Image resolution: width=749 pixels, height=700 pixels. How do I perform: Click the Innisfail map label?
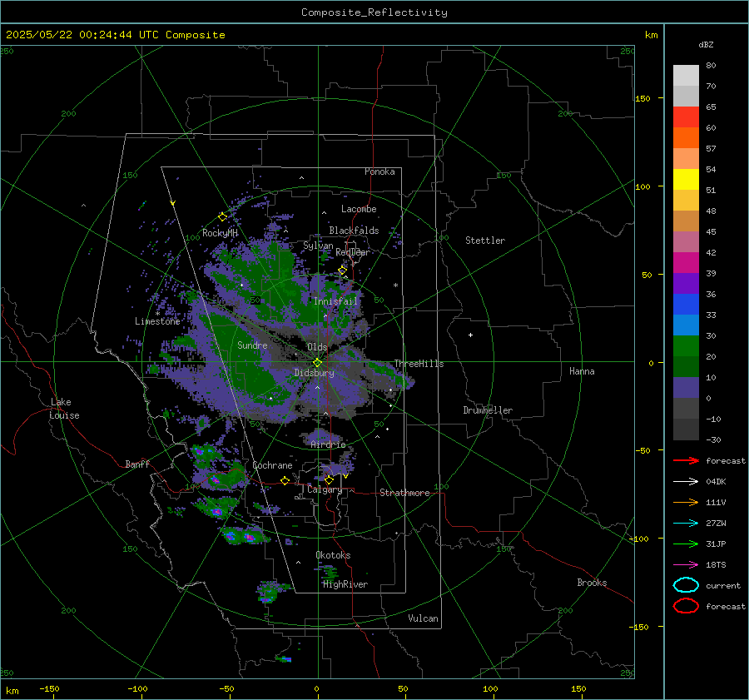(x=335, y=301)
